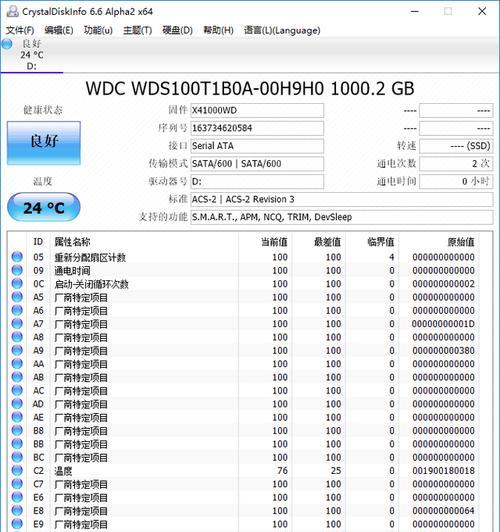This screenshot has width=500, height=532.
Task: Select the 重新分配扇区计数 attribute name
Action: tap(90, 257)
